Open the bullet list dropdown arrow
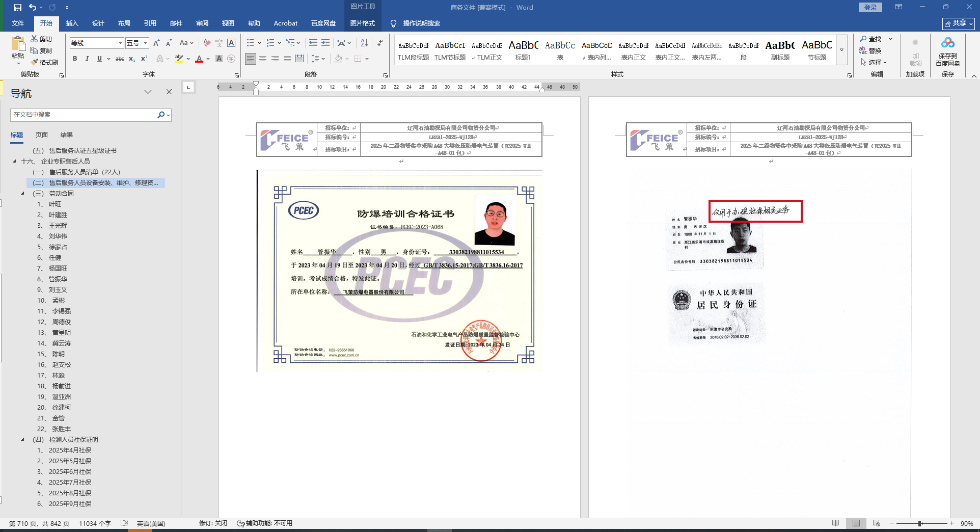Image resolution: width=980 pixels, height=532 pixels. (259, 43)
